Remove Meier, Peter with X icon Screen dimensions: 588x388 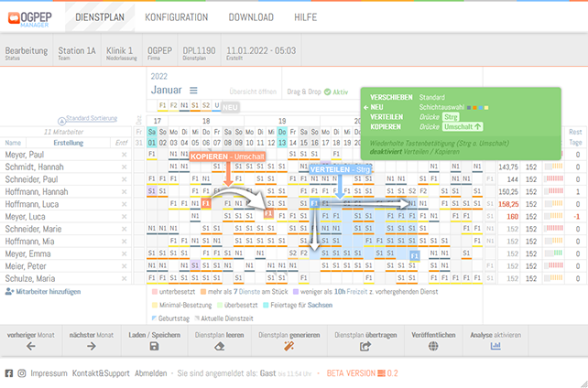click(x=125, y=266)
